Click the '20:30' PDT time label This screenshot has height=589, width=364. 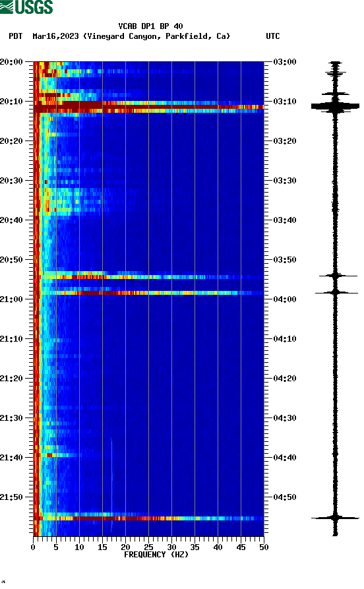11,181
